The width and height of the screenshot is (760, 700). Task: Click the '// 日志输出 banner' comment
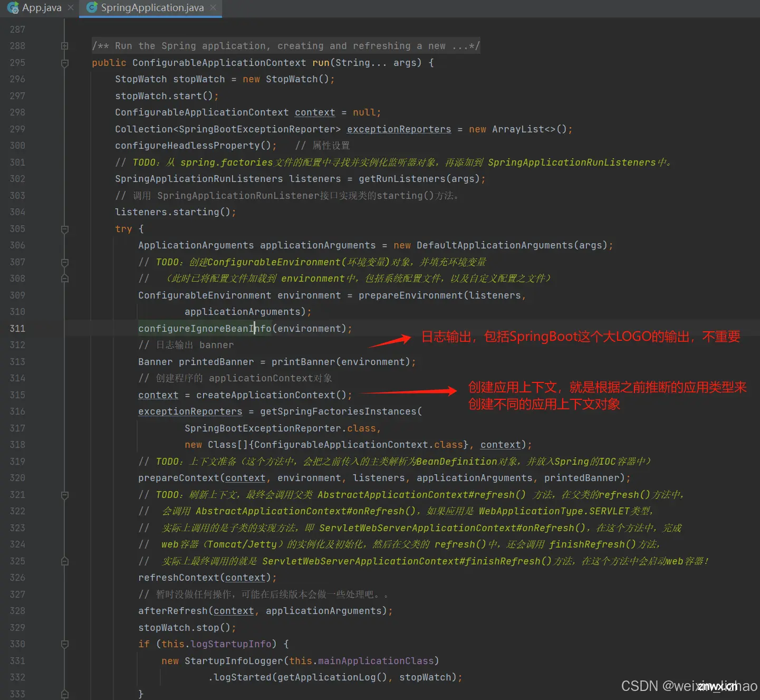tap(186, 345)
